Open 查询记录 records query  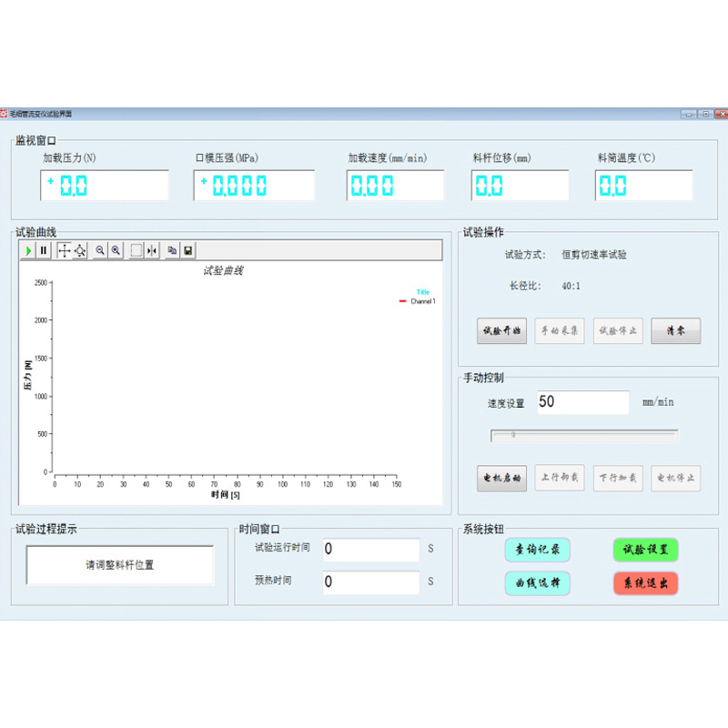pyautogui.click(x=537, y=550)
